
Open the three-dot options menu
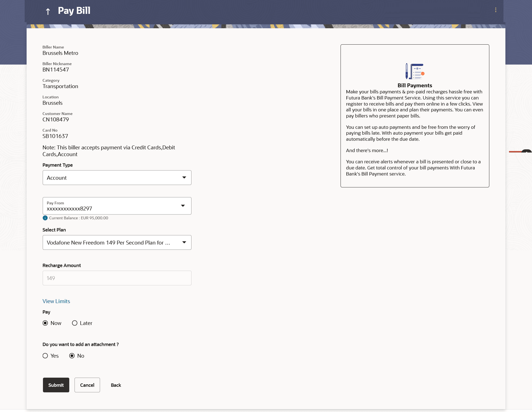tap(495, 10)
